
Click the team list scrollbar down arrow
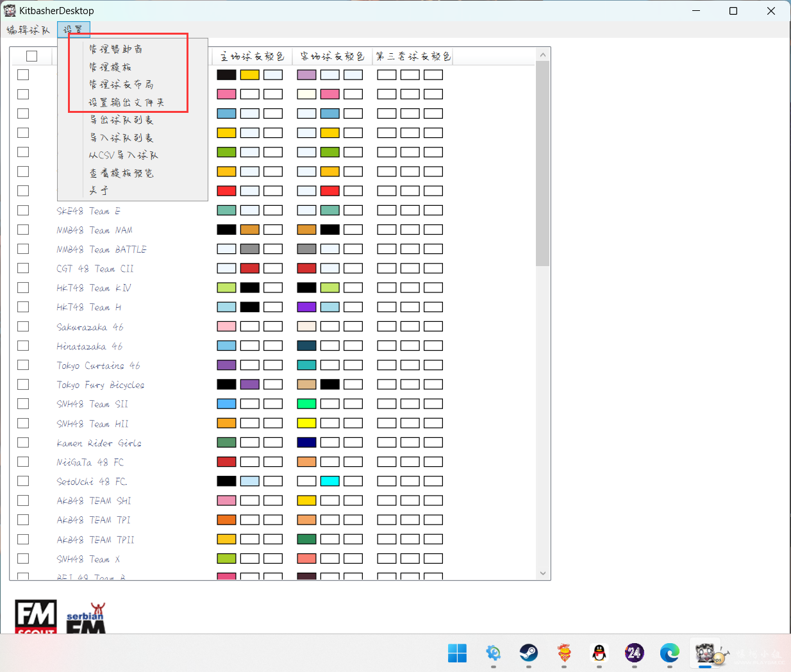[542, 573]
